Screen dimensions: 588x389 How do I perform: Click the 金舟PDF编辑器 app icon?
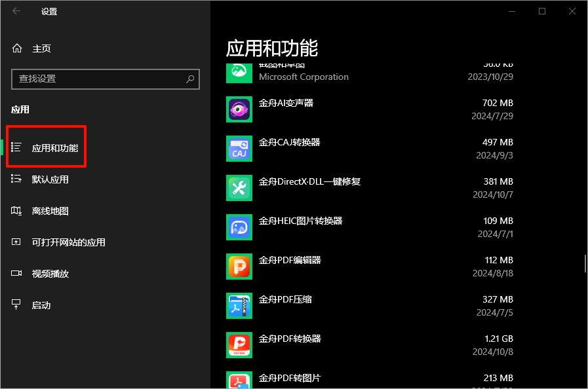pos(239,267)
